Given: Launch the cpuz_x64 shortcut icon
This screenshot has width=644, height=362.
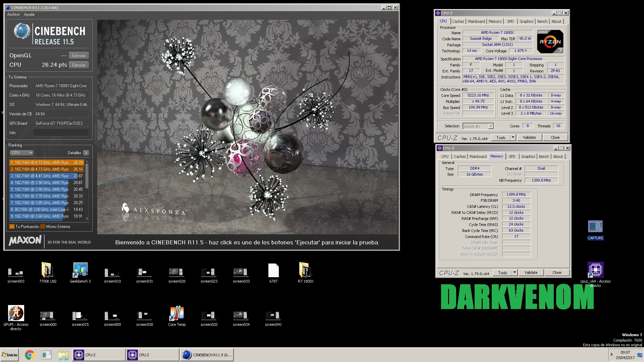Looking at the screenshot, I should tap(595, 275).
